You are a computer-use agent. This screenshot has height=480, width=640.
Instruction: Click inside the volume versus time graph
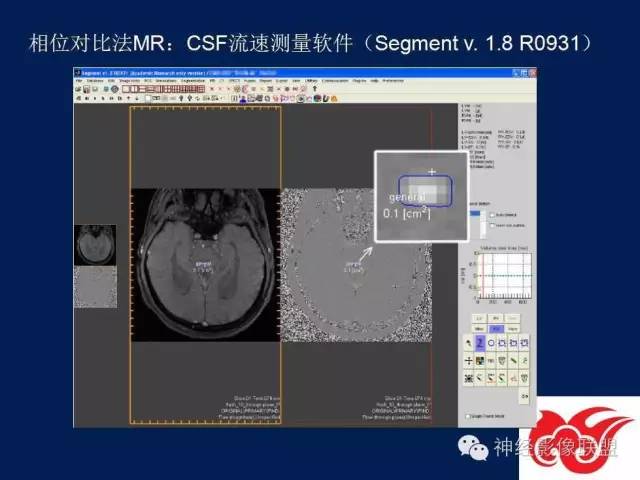point(504,276)
